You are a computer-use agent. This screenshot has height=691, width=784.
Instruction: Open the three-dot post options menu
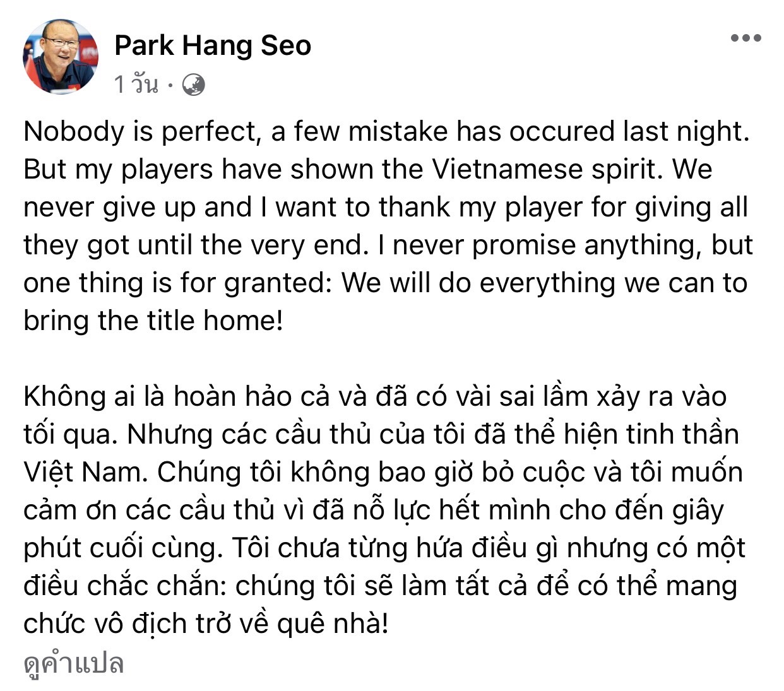(x=745, y=38)
